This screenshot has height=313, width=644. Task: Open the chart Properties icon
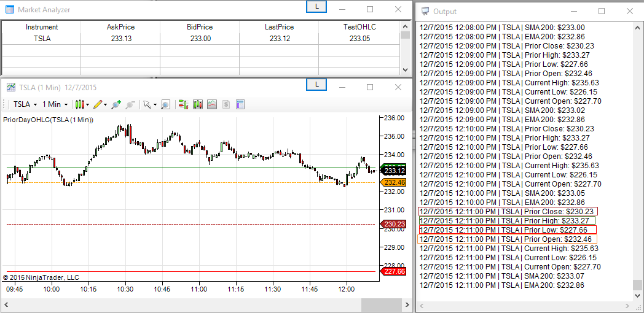coord(240,104)
